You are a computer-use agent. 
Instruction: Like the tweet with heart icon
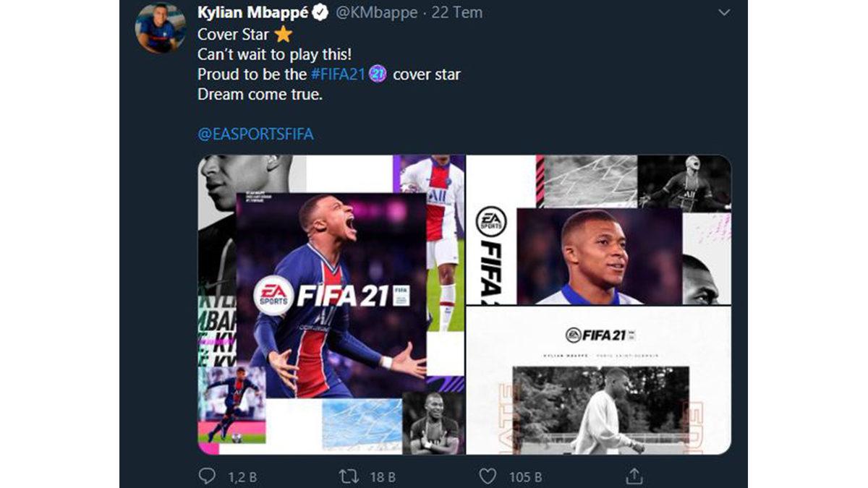488,476
